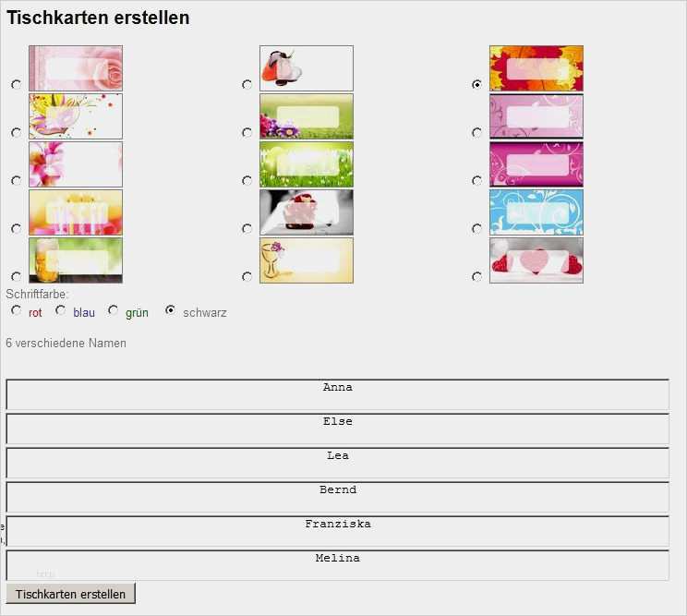Choose the blue swirl card design image

pos(536,212)
